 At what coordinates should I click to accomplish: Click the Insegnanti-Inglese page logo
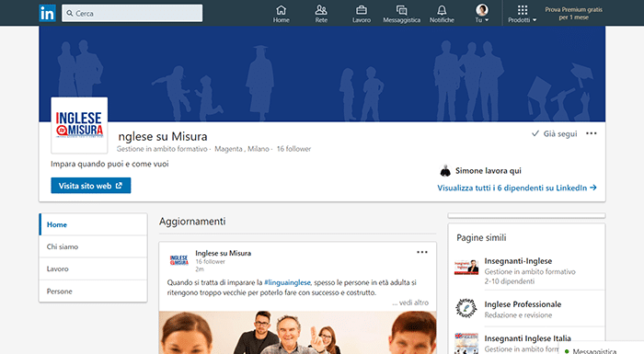(x=466, y=267)
